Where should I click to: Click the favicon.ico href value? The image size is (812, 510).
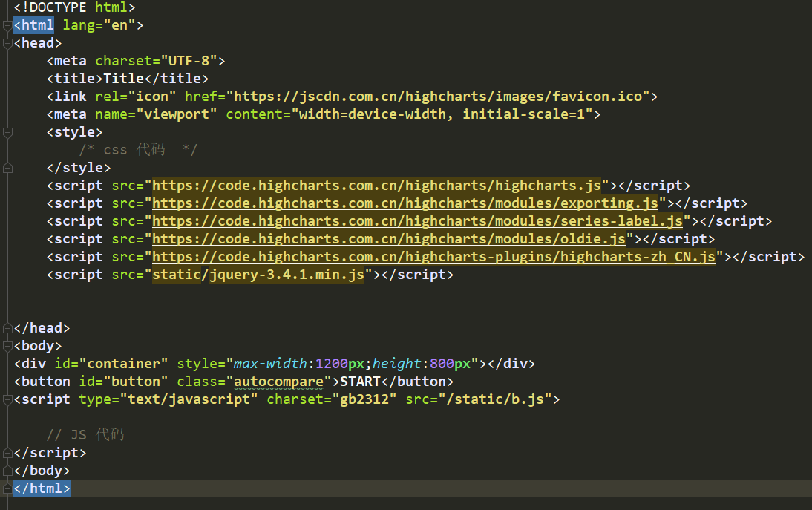[438, 97]
